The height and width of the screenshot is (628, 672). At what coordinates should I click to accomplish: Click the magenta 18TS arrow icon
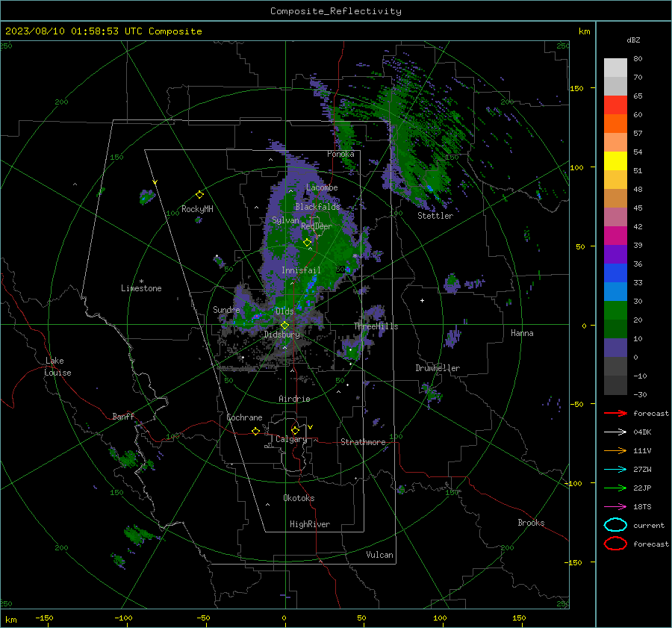pos(615,506)
